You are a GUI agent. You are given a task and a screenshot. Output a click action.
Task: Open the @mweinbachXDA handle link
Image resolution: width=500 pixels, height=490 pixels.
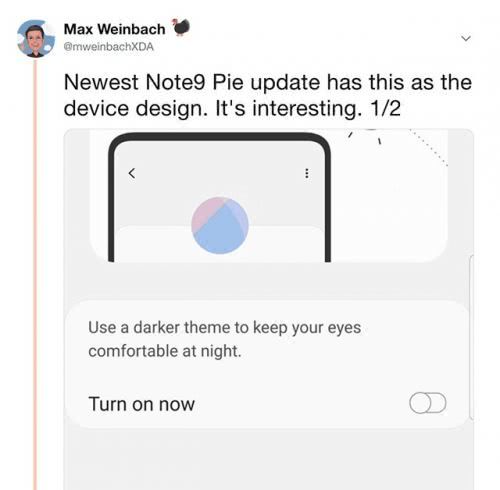pos(109,47)
